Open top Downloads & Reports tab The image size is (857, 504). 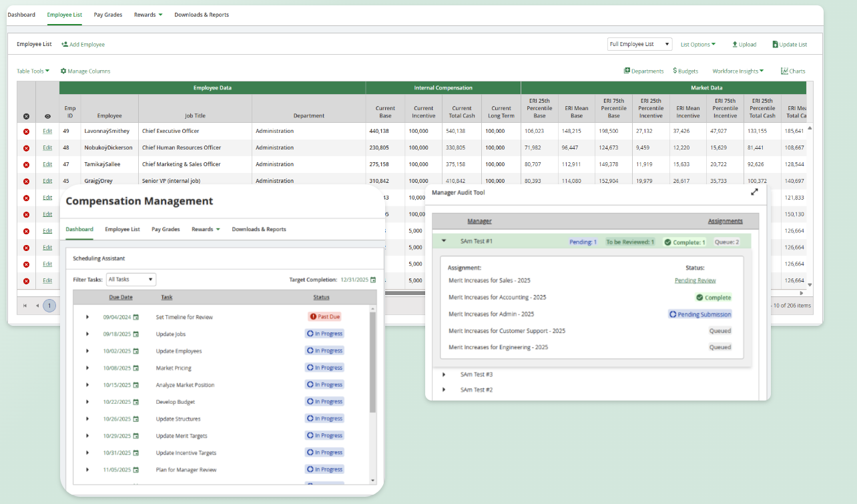coord(202,15)
